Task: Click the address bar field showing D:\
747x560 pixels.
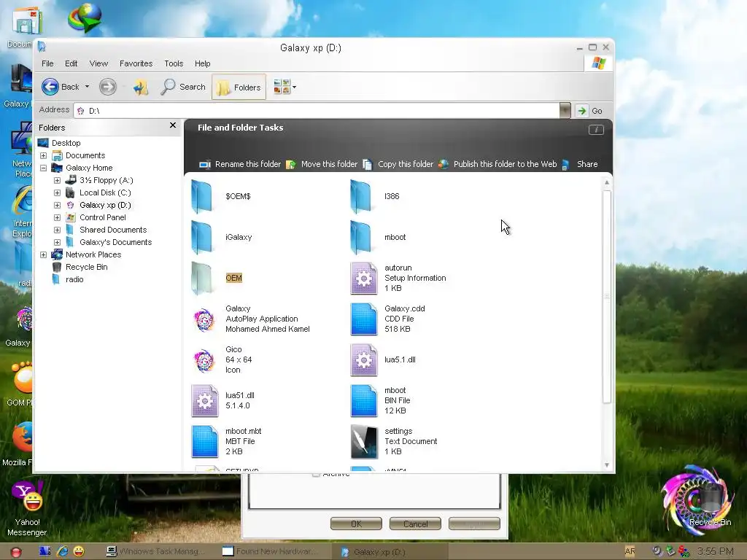Action: pos(317,111)
